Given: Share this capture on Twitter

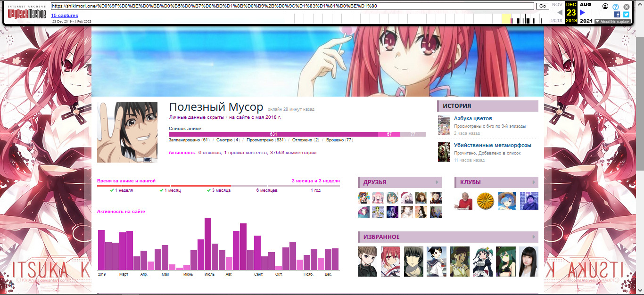Looking at the screenshot, I should 626,15.
